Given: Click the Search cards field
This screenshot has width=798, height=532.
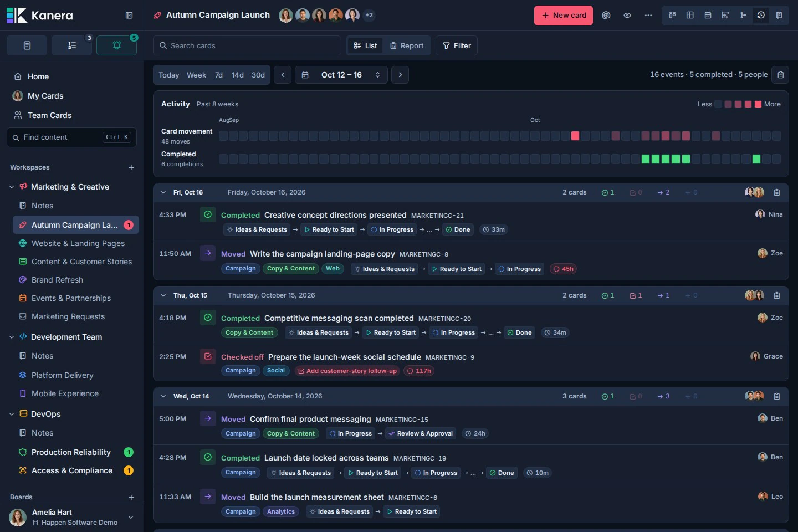Looking at the screenshot, I should pos(247,45).
